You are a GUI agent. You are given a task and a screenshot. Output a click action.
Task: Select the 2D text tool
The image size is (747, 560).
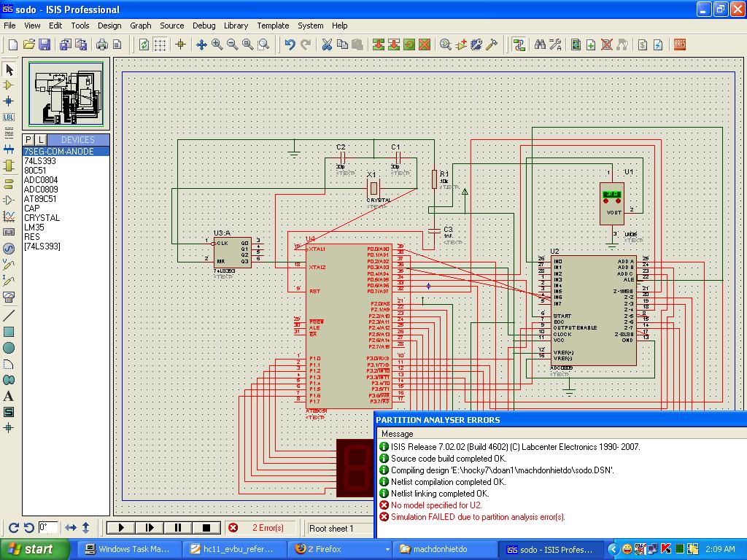pyautogui.click(x=9, y=396)
